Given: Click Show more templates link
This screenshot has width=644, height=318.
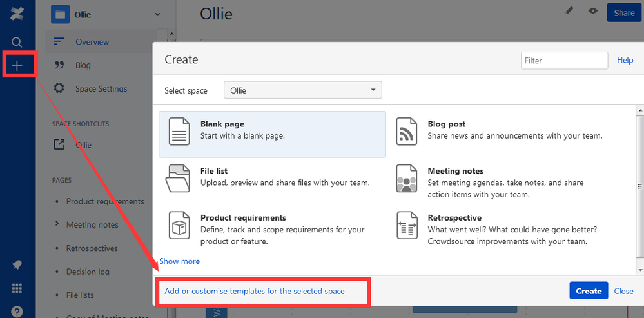Looking at the screenshot, I should click(179, 261).
